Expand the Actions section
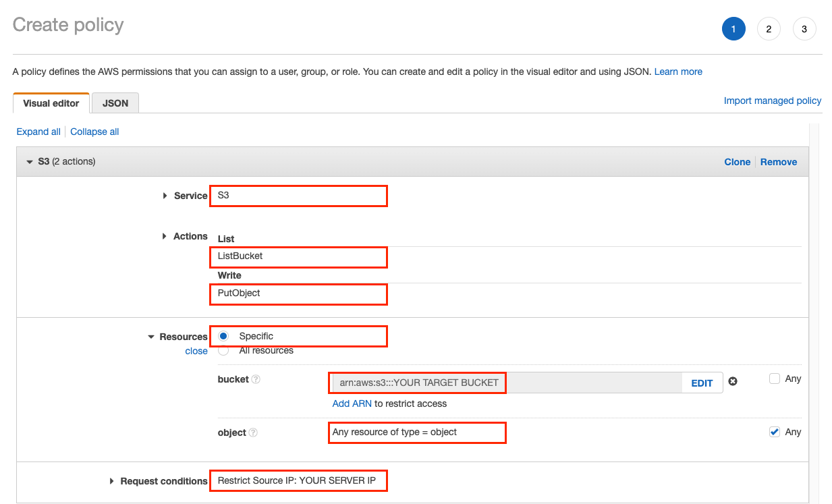This screenshot has width=832, height=504. click(x=165, y=236)
